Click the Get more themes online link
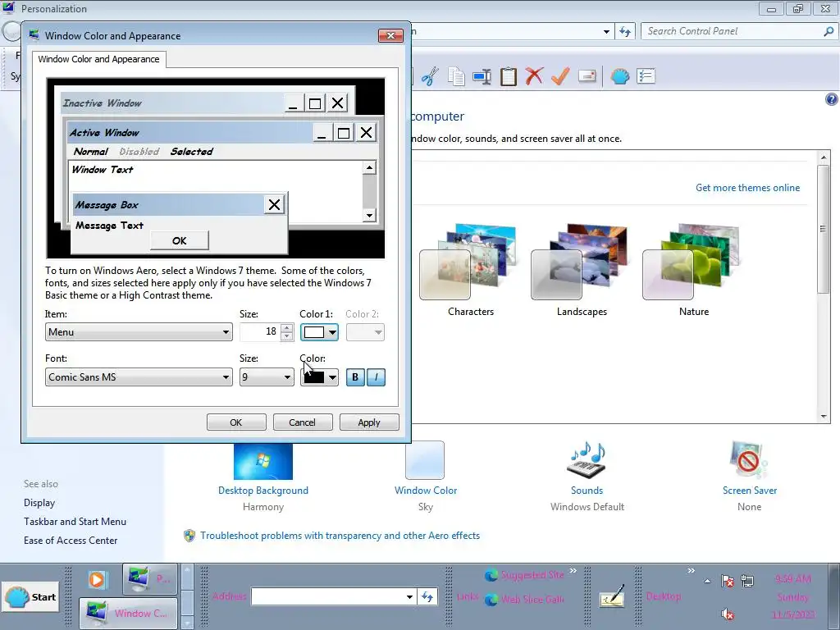 (747, 188)
